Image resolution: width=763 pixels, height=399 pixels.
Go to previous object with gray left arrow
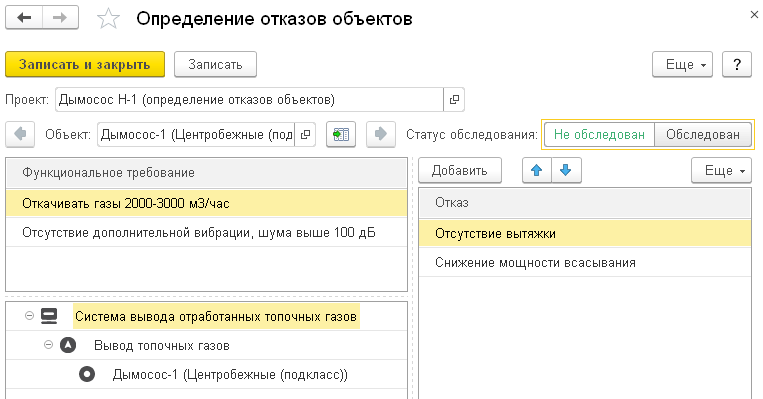[20, 134]
